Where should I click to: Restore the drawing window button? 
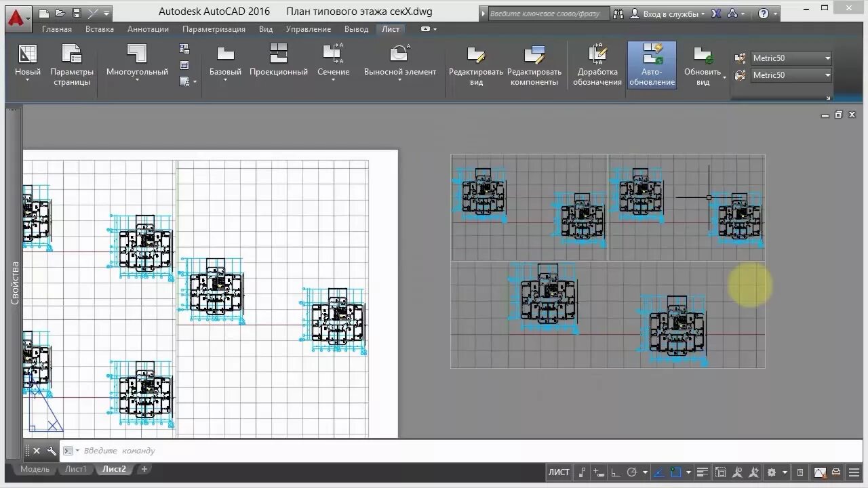point(839,115)
